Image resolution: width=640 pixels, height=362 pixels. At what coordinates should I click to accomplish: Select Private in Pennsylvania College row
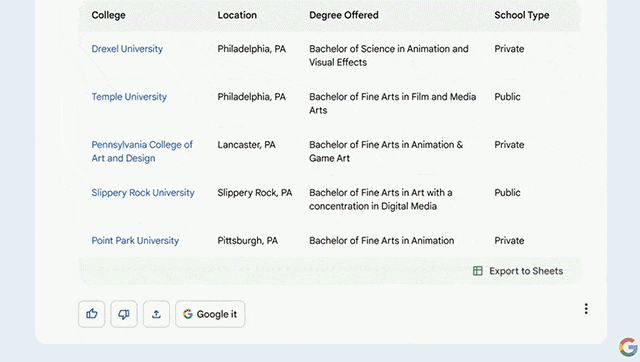click(509, 145)
